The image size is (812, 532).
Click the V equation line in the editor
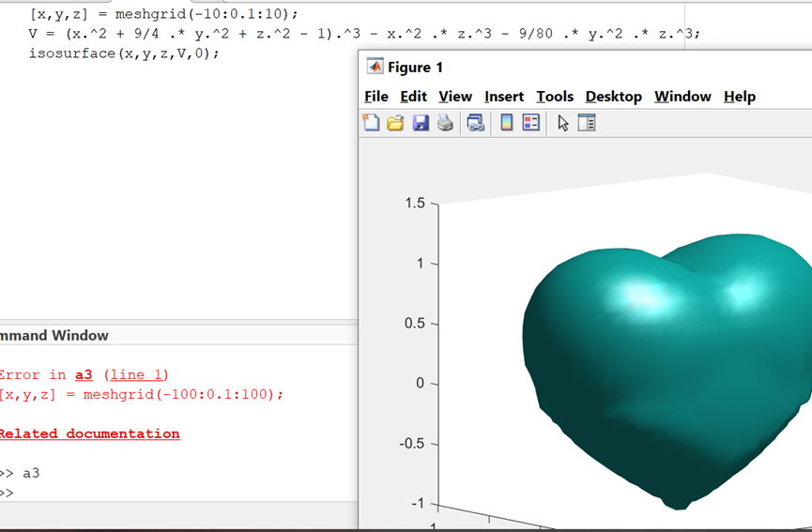(364, 34)
